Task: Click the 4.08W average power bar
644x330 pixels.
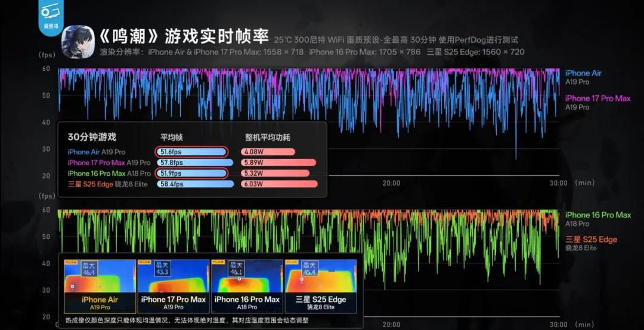Action: pyautogui.click(x=268, y=152)
